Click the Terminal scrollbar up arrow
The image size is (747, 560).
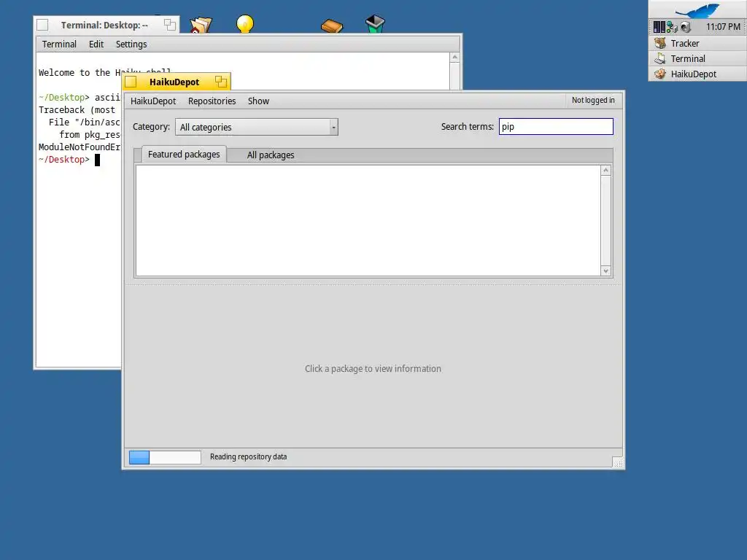[455, 57]
